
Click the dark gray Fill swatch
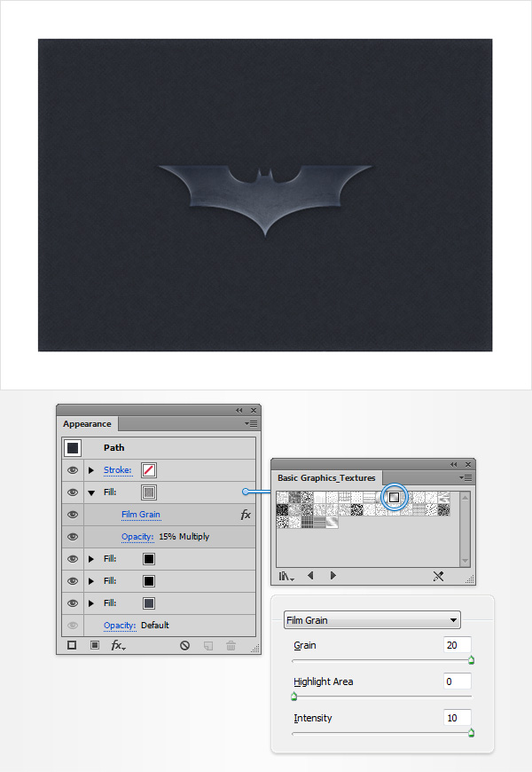(x=149, y=603)
